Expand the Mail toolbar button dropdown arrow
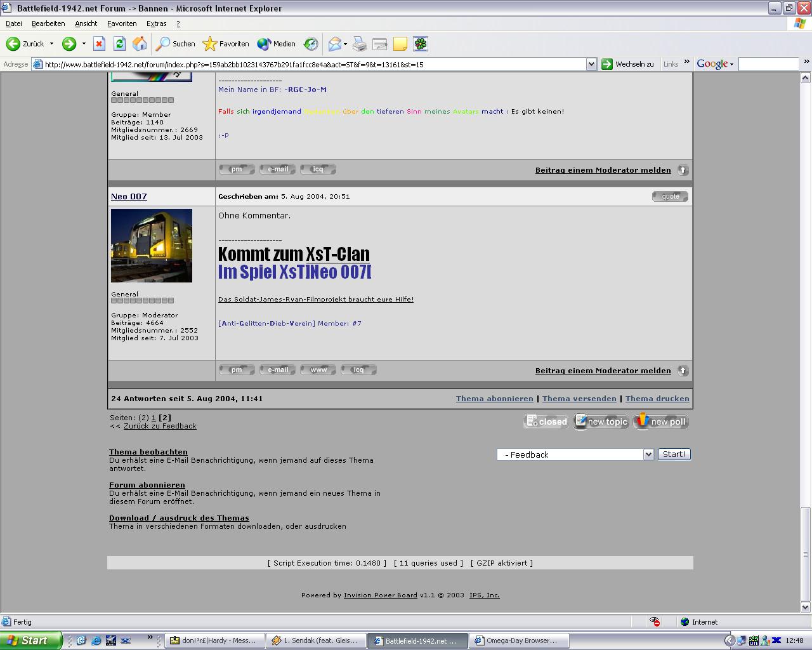This screenshot has width=812, height=650. 346,44
